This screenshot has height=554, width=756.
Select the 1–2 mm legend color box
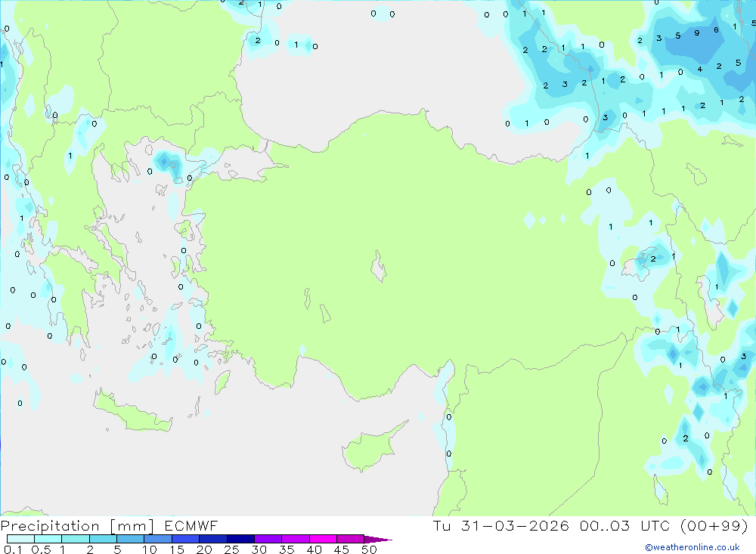tap(76, 539)
